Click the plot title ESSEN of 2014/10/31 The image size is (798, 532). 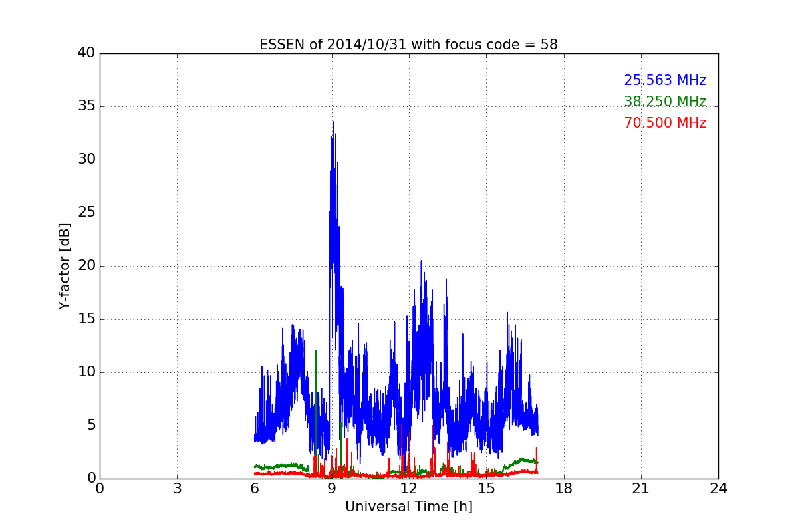(408, 45)
